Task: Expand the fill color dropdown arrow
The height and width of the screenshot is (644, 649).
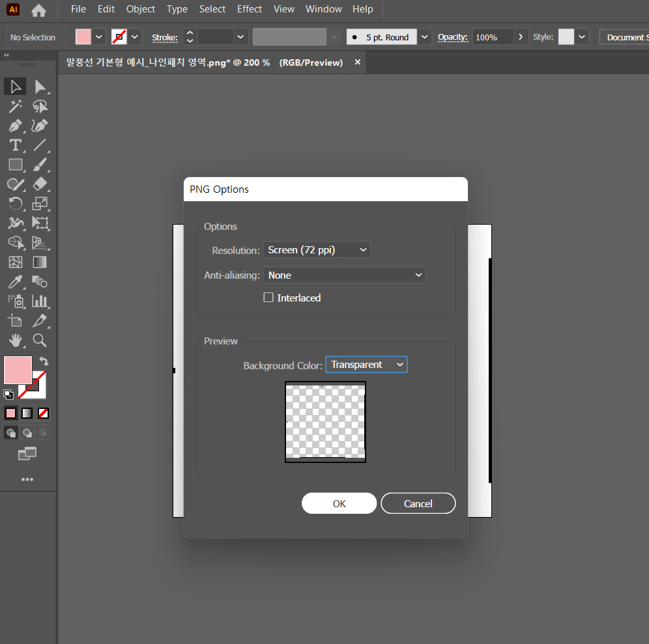Action: 99,37
